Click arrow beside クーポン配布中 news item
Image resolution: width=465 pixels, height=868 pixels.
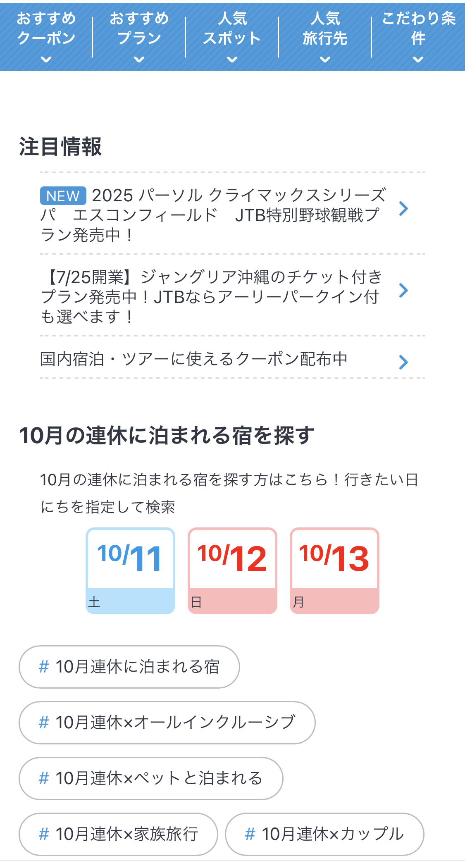[403, 362]
